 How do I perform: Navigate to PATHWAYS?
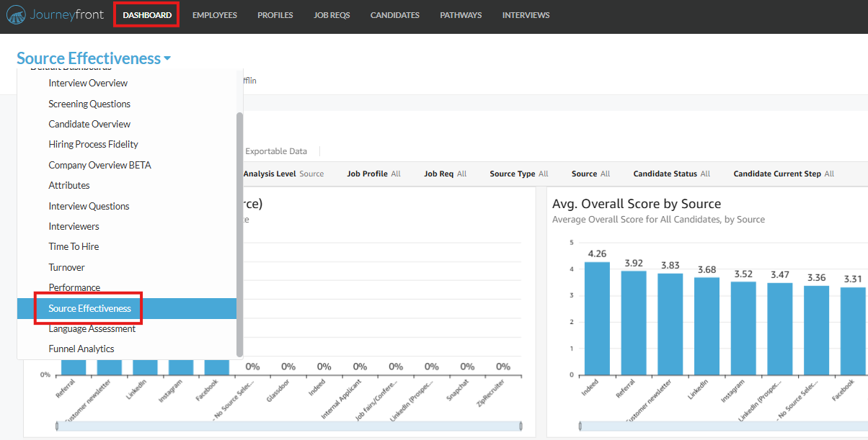click(x=460, y=14)
